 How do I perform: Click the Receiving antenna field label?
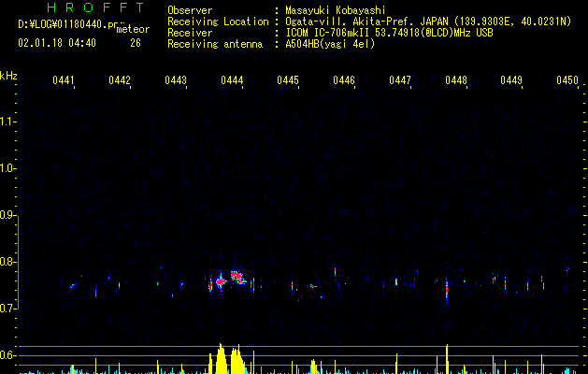[x=215, y=44]
